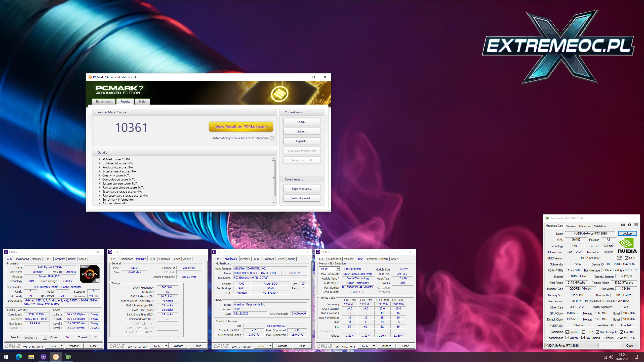This screenshot has height=362, width=644.
Task: Open Windows Start menu
Action: tap(6, 357)
